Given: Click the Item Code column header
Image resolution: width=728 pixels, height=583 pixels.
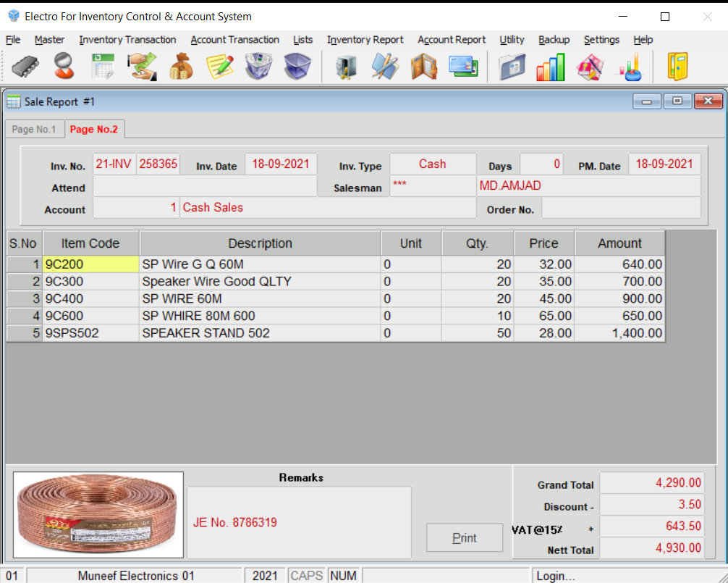Looking at the screenshot, I should point(90,243).
